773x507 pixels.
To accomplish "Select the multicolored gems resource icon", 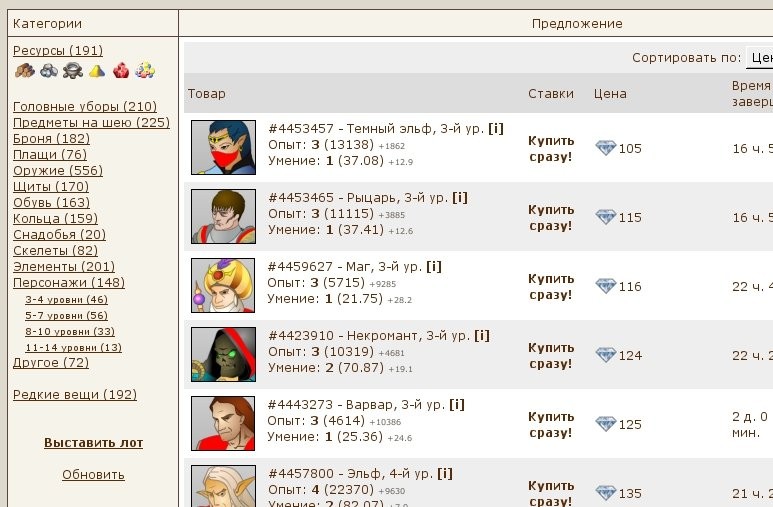I will [x=145, y=71].
